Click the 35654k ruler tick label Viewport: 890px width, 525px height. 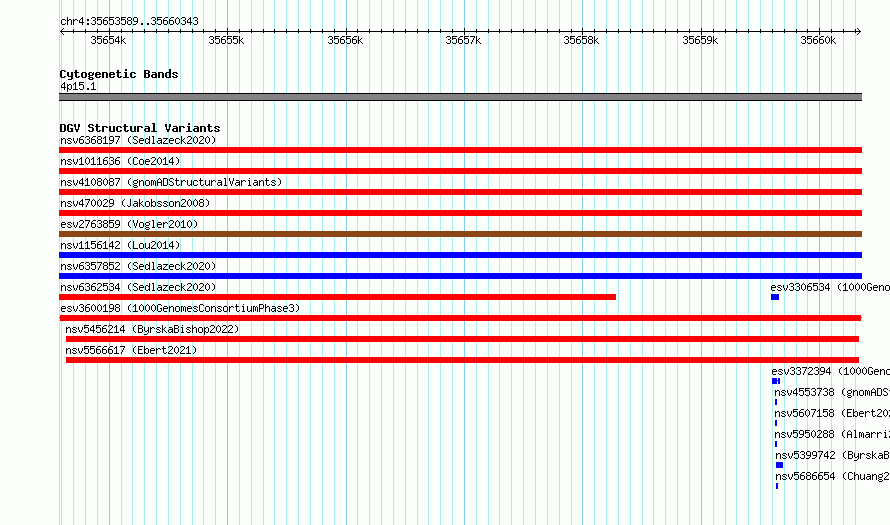pyautogui.click(x=108, y=40)
